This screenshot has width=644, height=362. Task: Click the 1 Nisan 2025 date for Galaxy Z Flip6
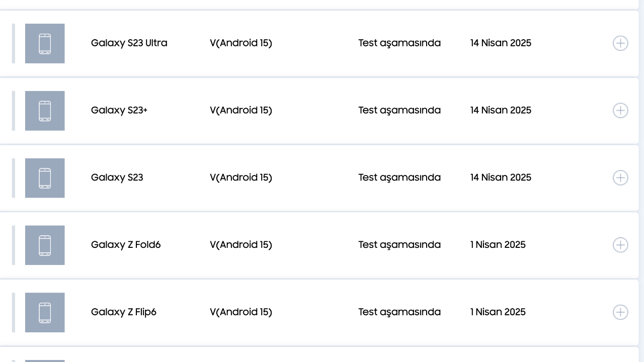point(498,312)
